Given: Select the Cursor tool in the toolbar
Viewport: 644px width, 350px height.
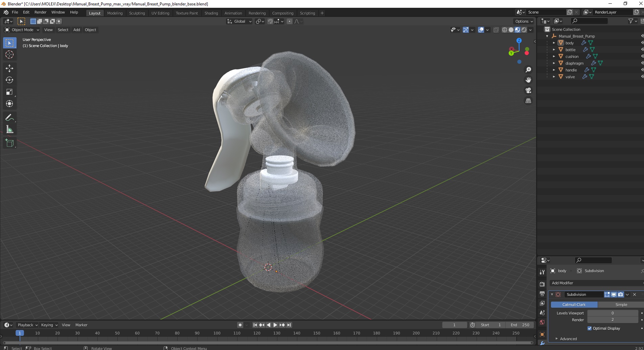Looking at the screenshot, I should (x=9, y=54).
